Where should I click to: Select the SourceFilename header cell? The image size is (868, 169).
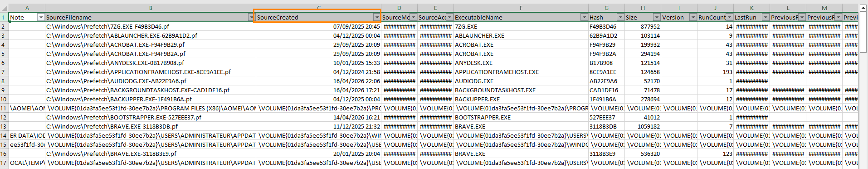click(x=151, y=17)
